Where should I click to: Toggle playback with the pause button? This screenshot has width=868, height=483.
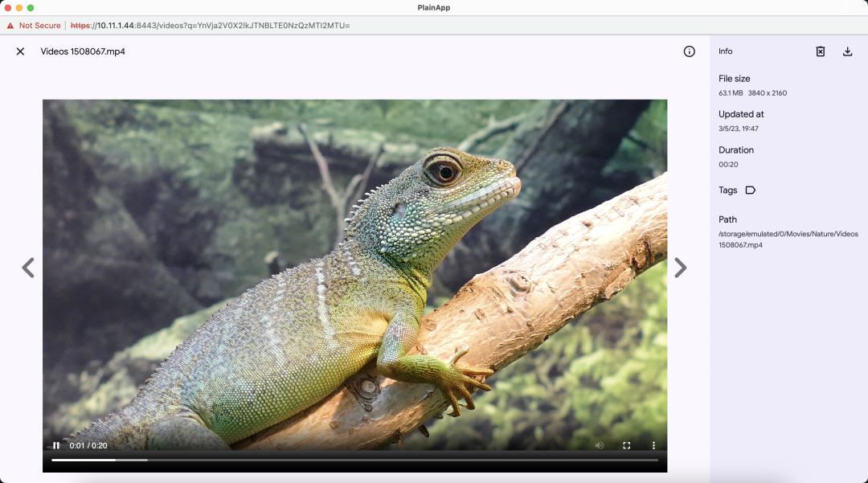[55, 444]
